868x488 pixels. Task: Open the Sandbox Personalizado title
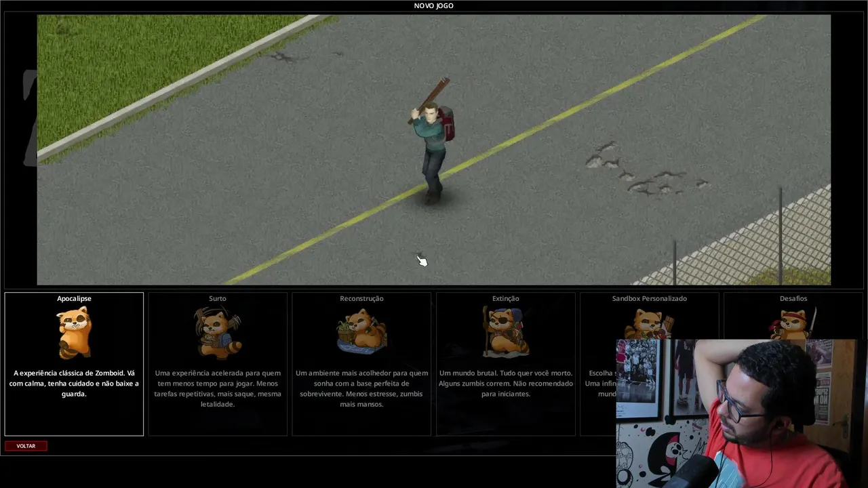click(649, 298)
